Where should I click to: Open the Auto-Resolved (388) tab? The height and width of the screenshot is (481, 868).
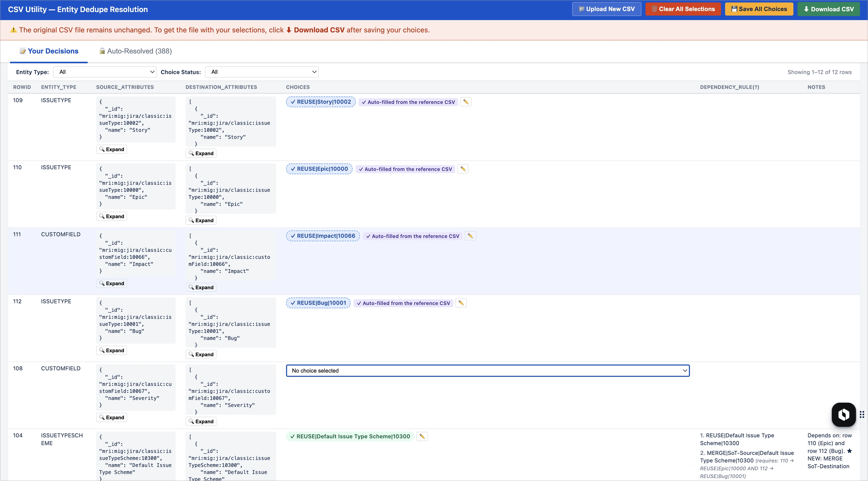135,51
